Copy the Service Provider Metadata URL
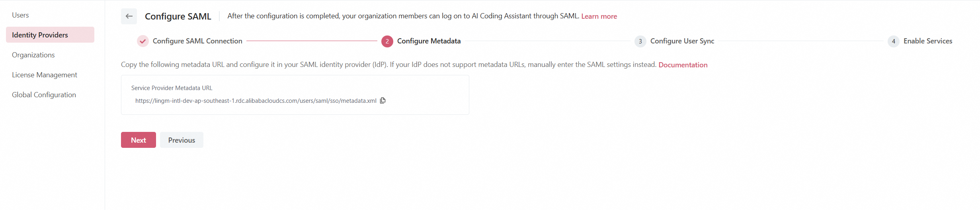The height and width of the screenshot is (210, 980). (x=383, y=100)
